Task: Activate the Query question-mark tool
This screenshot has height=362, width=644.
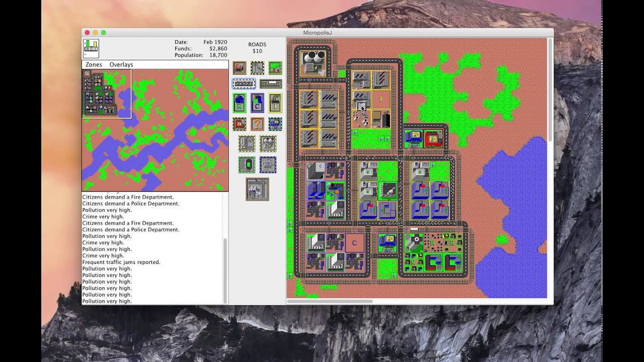Action: 257,124
